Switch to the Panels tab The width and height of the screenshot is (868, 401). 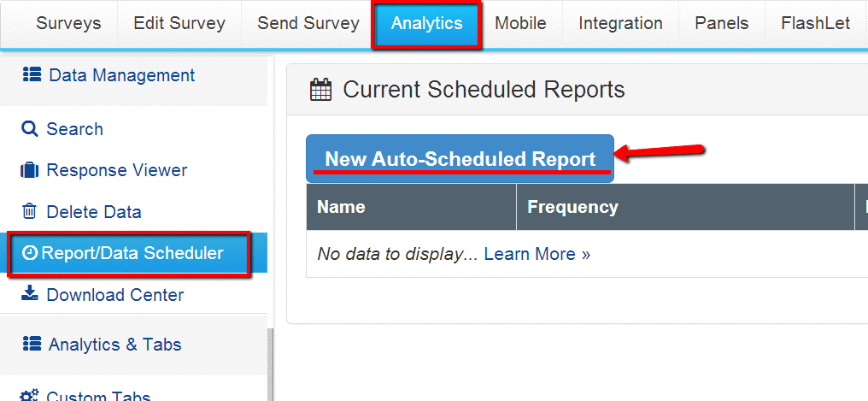tap(723, 24)
